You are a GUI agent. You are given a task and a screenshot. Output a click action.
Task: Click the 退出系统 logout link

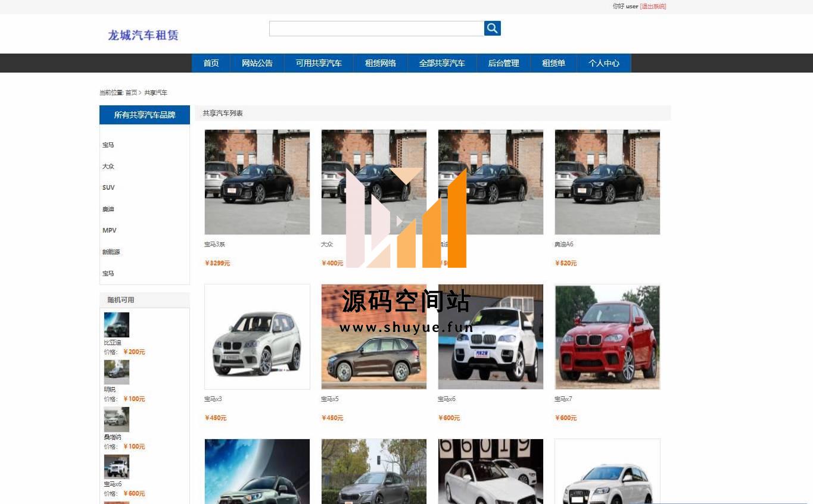[653, 7]
